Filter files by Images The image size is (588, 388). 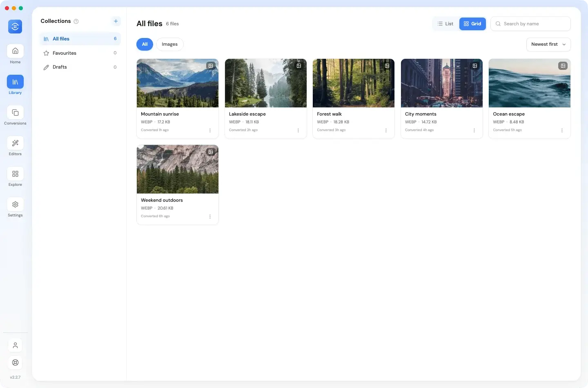pyautogui.click(x=169, y=44)
